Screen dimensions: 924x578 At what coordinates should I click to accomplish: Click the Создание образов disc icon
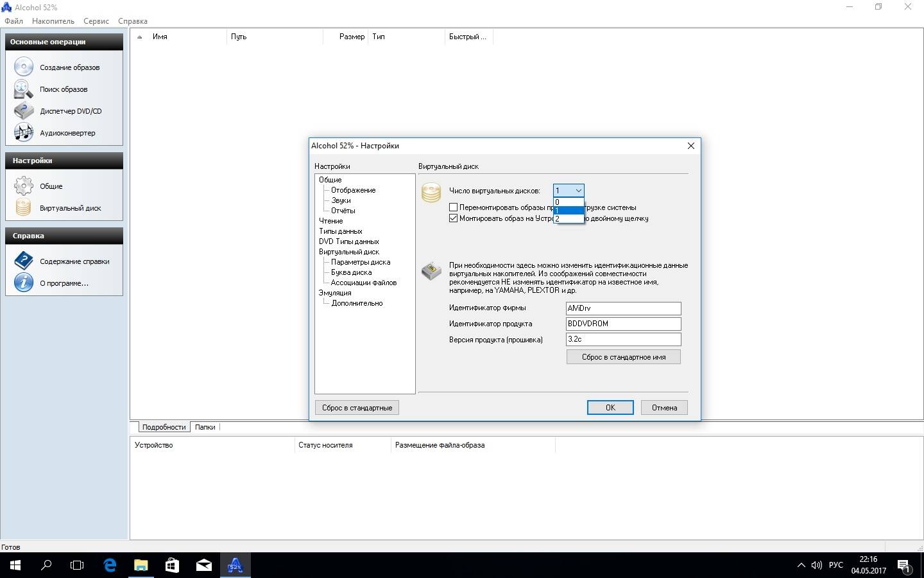coord(24,67)
